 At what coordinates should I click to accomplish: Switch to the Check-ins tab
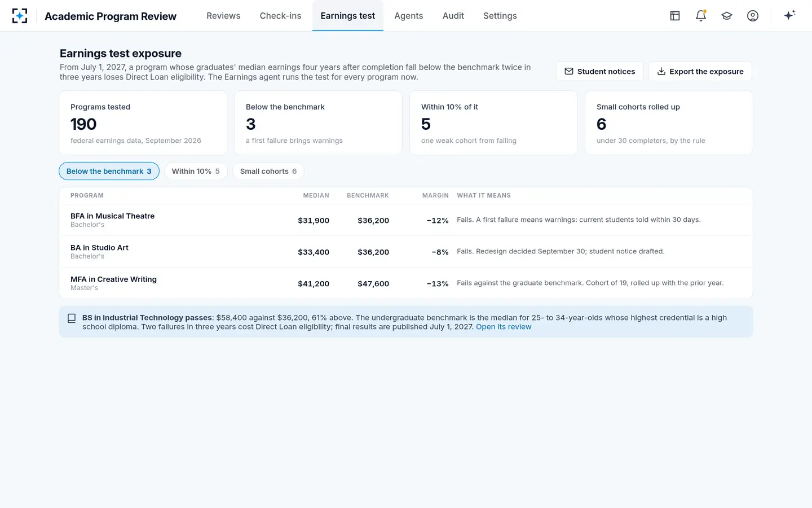pyautogui.click(x=280, y=16)
